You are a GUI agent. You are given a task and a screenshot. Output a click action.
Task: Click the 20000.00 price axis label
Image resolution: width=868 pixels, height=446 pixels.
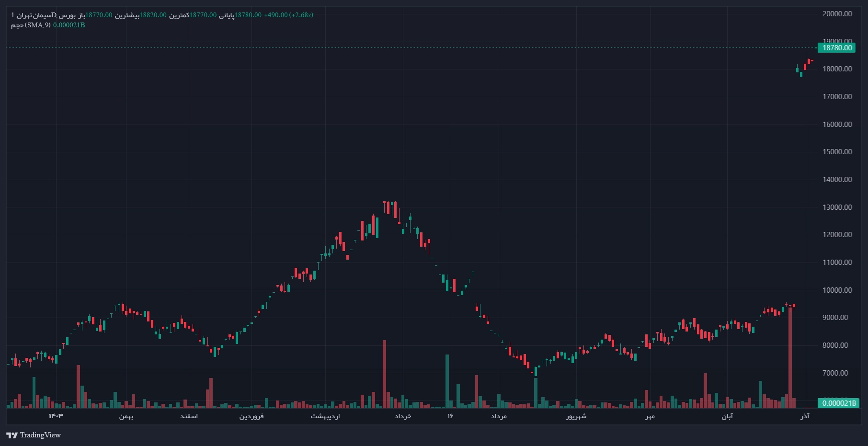coord(837,14)
